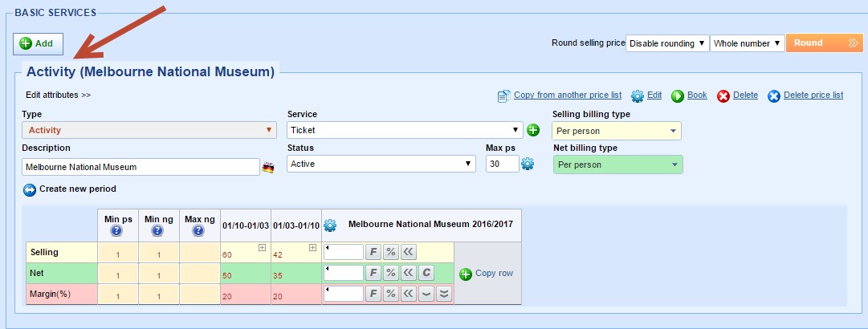Click Margin row value input field
The width and height of the screenshot is (868, 329).
coord(343,294)
